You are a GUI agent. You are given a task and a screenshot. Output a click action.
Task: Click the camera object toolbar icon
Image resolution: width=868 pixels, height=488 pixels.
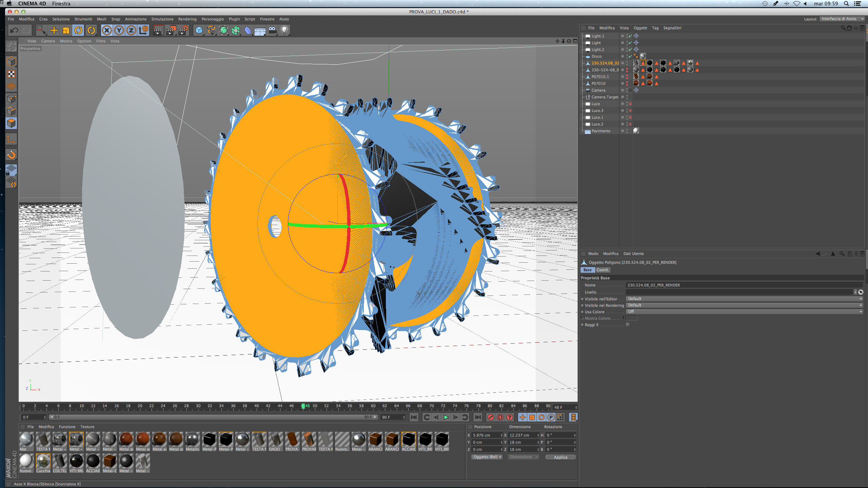click(x=272, y=30)
